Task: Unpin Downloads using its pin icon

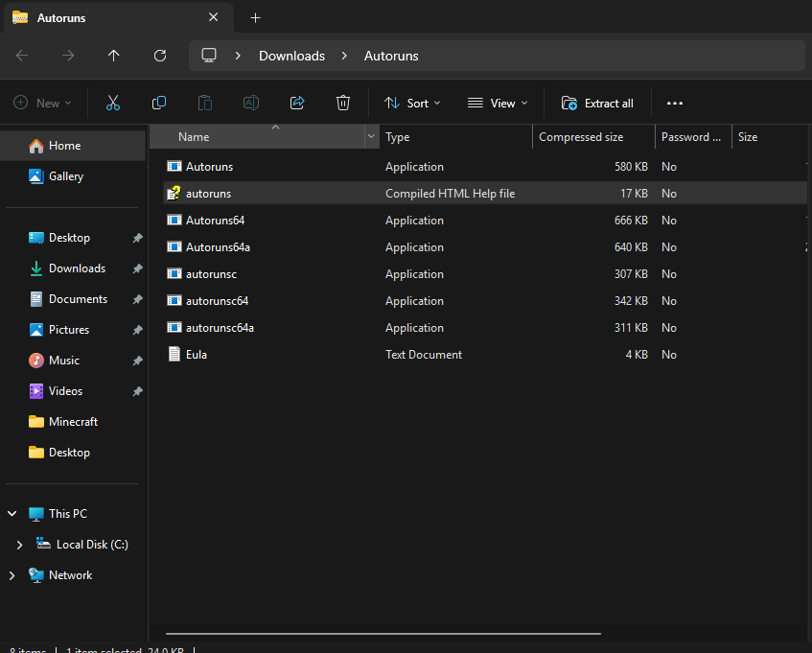Action: pos(137,268)
